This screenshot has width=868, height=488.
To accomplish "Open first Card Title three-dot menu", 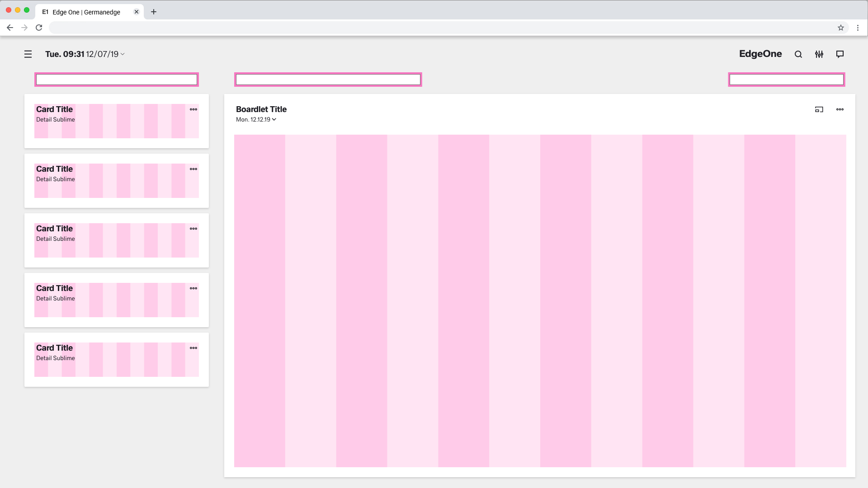I will (193, 109).
